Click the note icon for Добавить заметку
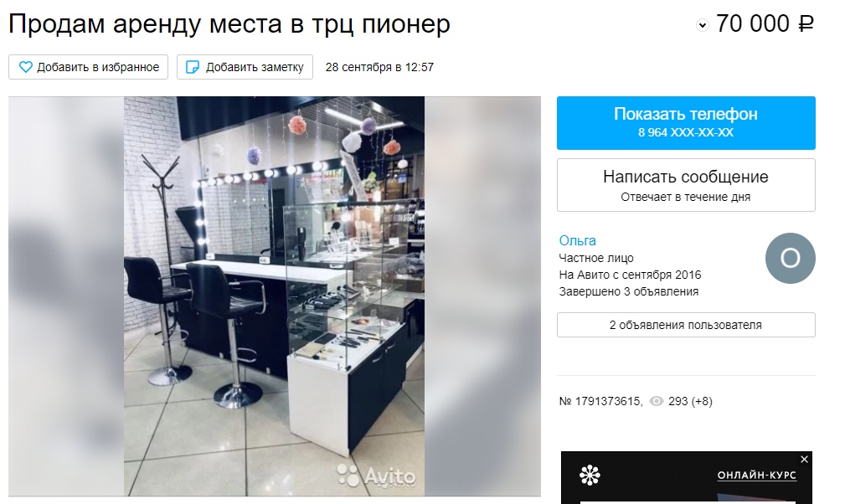 [193, 67]
